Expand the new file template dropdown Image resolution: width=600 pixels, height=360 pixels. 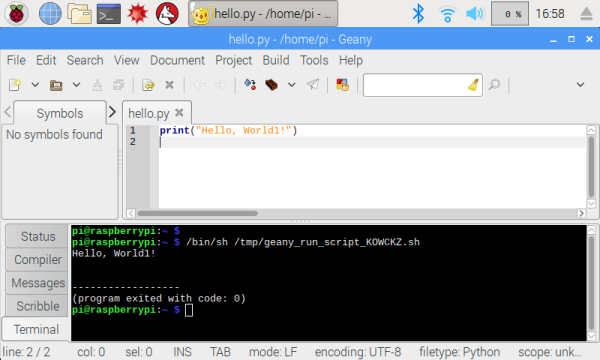(35, 85)
